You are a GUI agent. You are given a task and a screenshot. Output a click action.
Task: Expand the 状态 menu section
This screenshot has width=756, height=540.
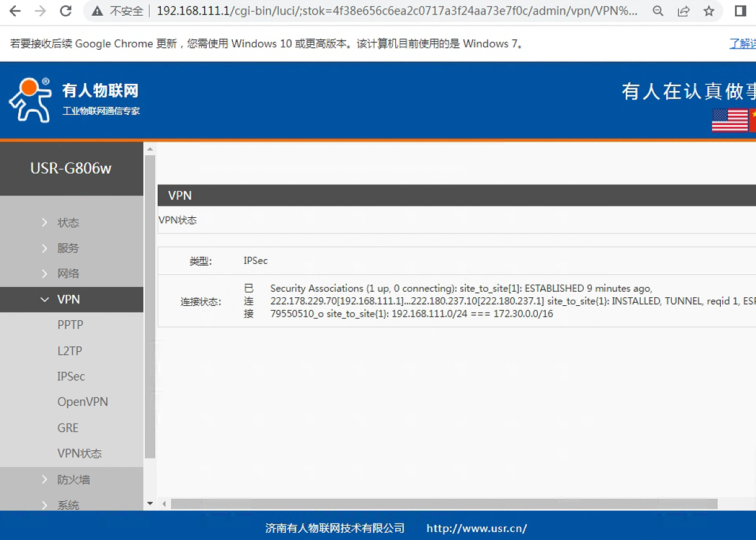pyautogui.click(x=68, y=223)
